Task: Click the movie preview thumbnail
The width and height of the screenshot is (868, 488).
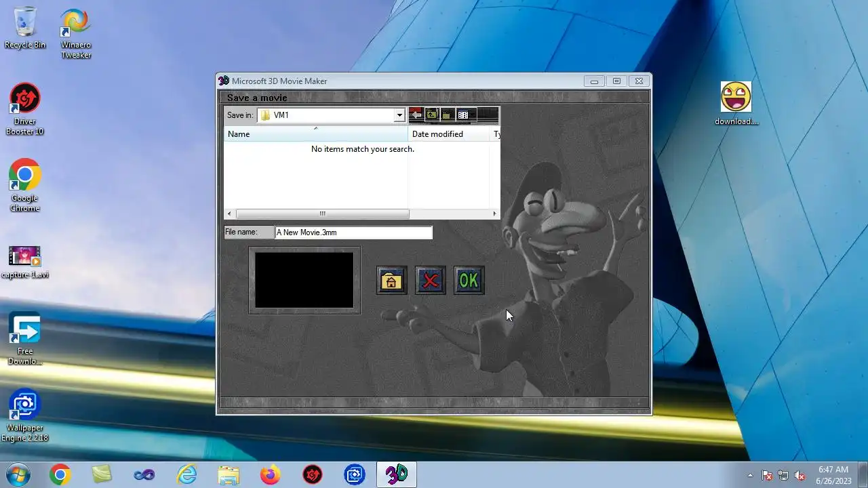Action: (x=304, y=280)
